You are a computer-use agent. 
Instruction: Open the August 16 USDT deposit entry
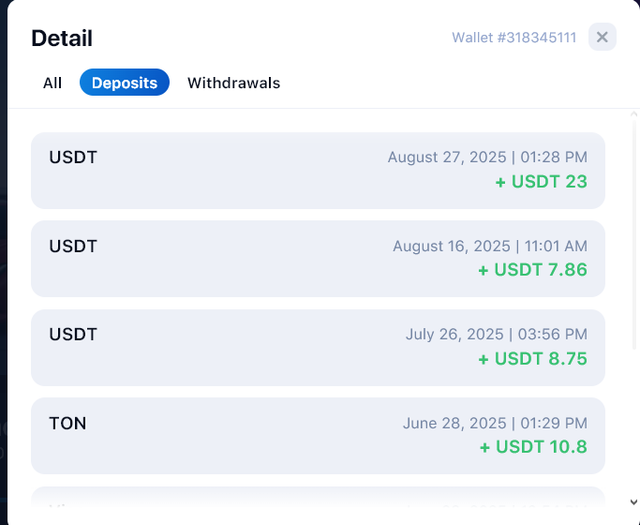pyautogui.click(x=318, y=259)
